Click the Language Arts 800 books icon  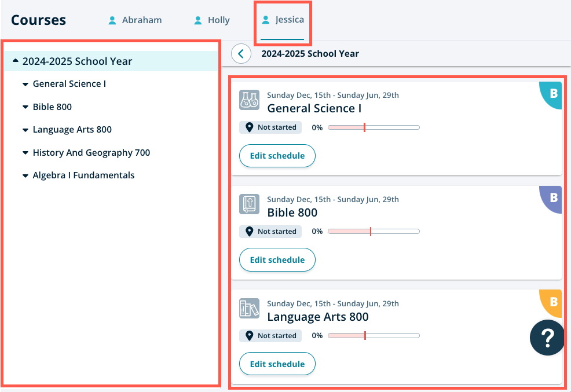click(x=249, y=308)
